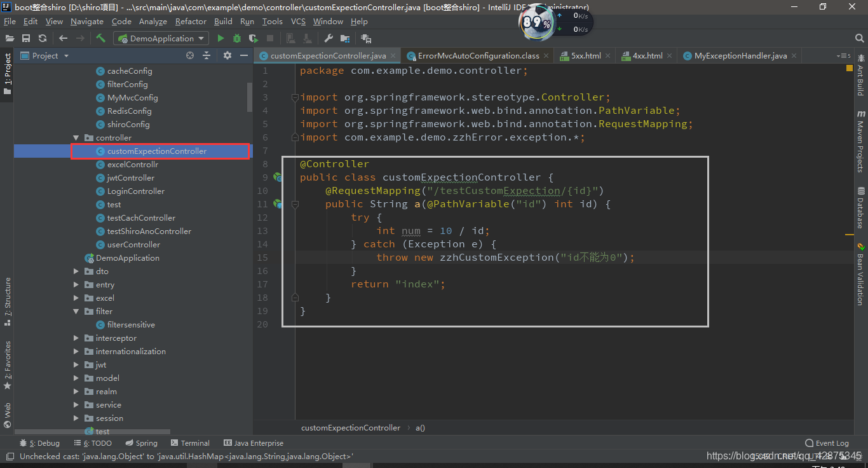The width and height of the screenshot is (868, 468).
Task: Open the 5: Debug tool window
Action: tap(39, 443)
